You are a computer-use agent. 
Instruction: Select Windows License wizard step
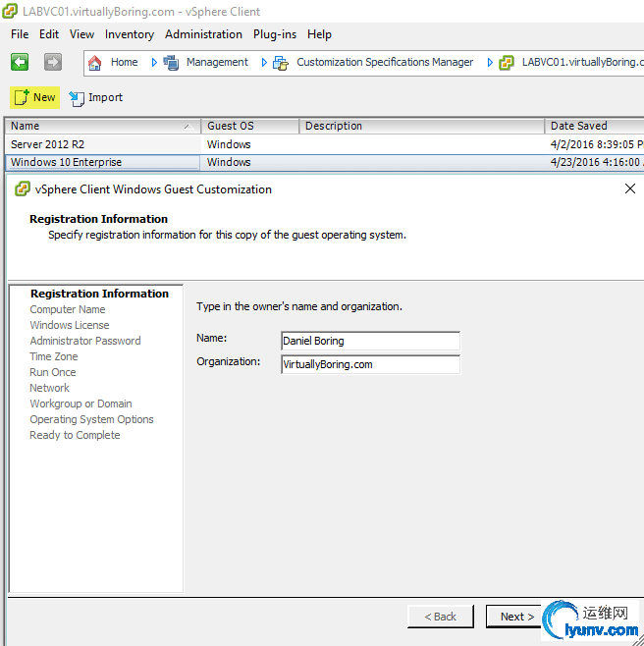70,325
